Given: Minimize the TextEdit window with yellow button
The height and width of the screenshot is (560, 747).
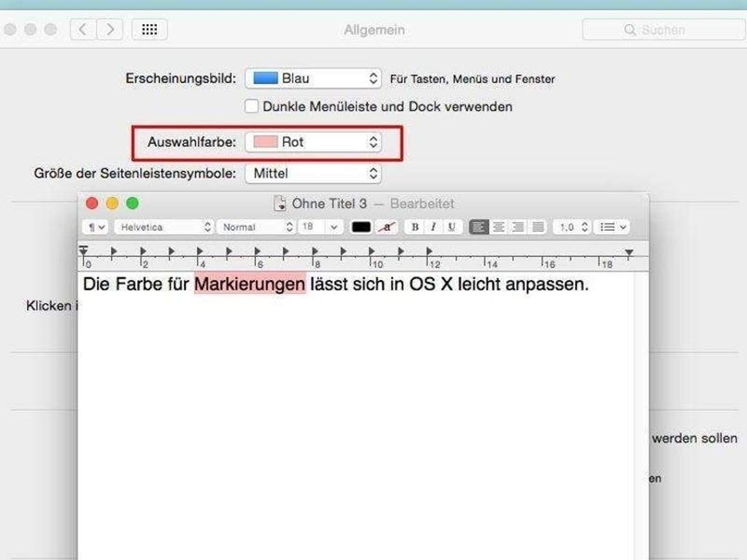Looking at the screenshot, I should (112, 203).
